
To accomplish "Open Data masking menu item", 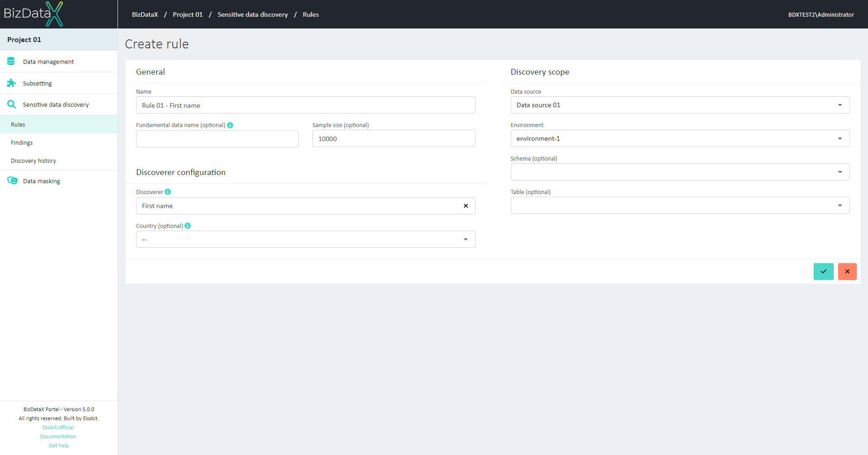I will (x=59, y=181).
